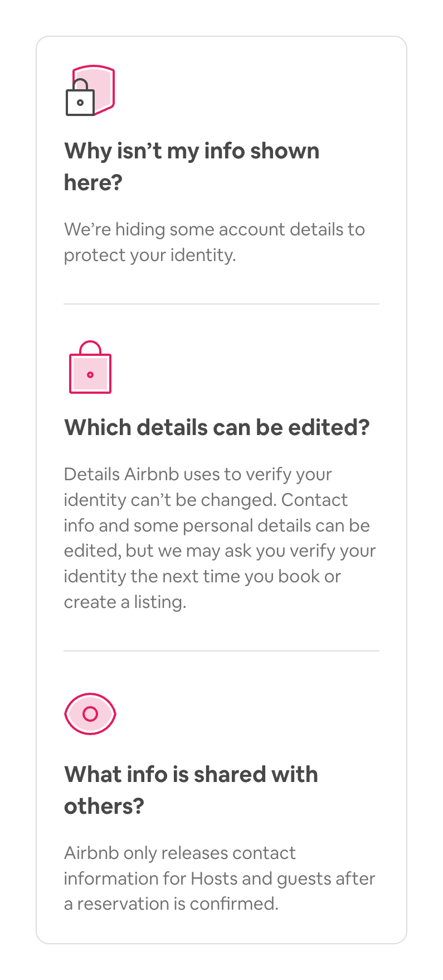
Task: Click the pink eye icon
Action: pos(90,714)
